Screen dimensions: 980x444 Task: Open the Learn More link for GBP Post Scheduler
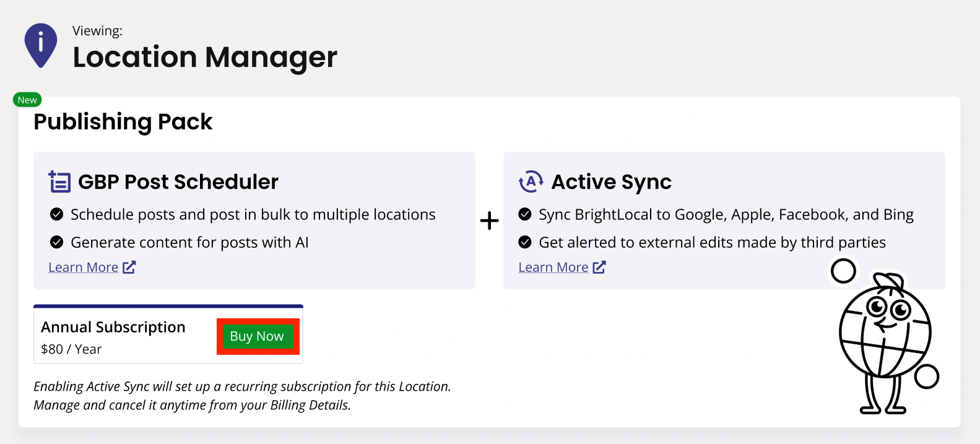pos(84,268)
